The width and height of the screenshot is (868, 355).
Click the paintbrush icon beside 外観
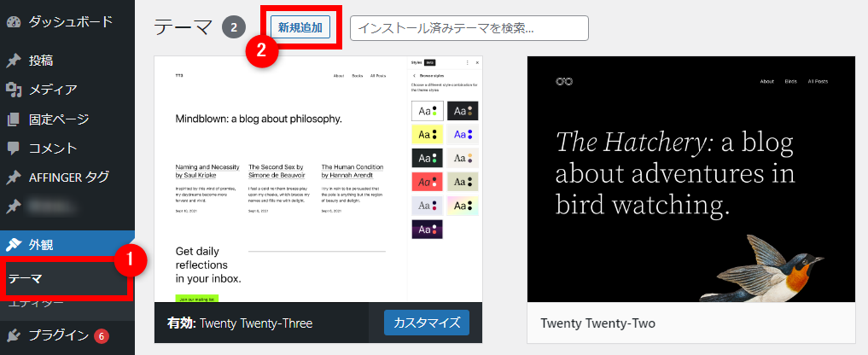click(14, 245)
